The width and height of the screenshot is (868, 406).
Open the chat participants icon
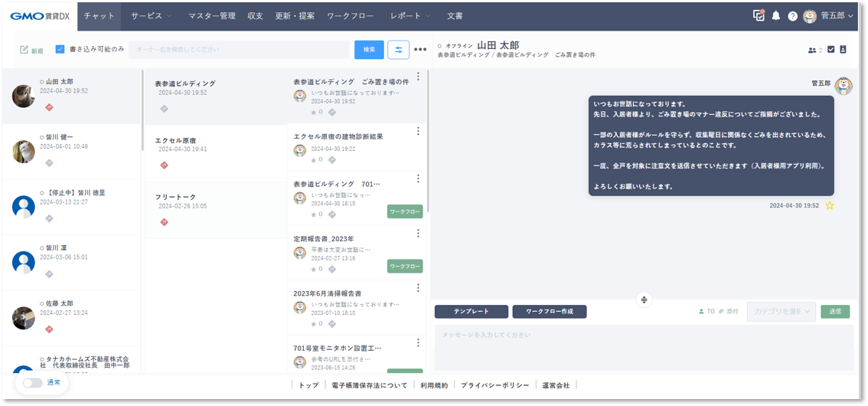pos(812,51)
